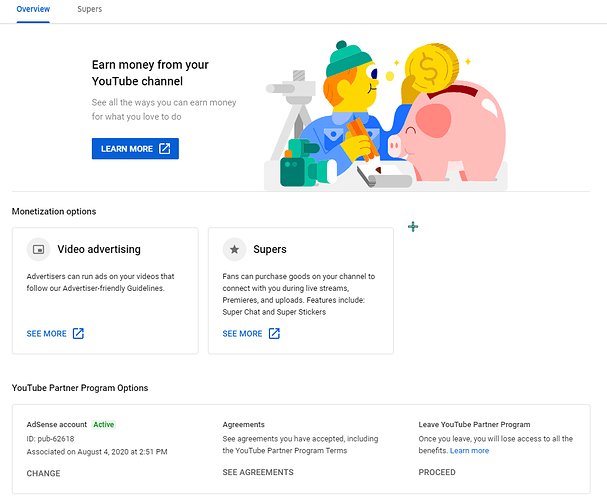Open SEE MORE under Video advertising
607x500 pixels.
(x=55, y=334)
